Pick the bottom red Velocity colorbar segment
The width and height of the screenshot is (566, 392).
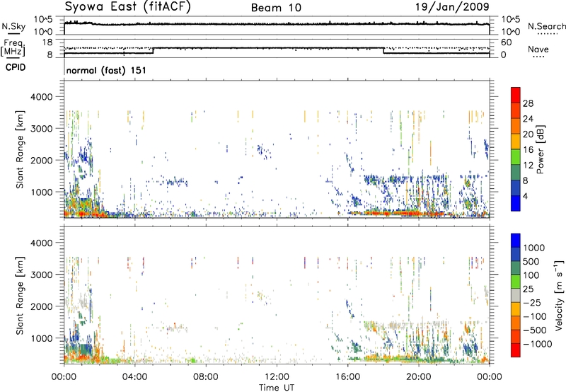(516, 350)
